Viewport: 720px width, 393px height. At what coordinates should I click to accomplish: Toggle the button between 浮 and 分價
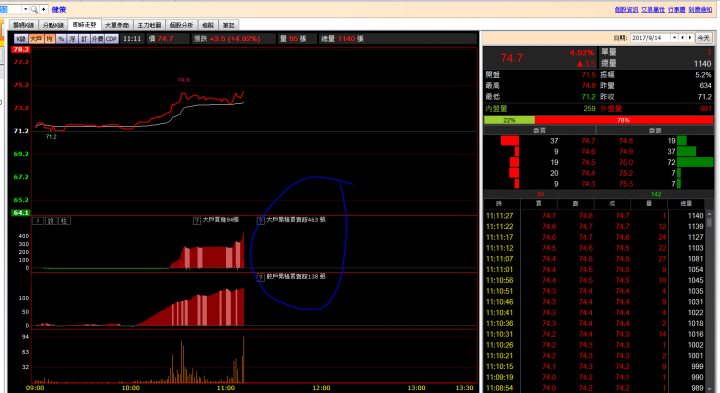tap(84, 39)
